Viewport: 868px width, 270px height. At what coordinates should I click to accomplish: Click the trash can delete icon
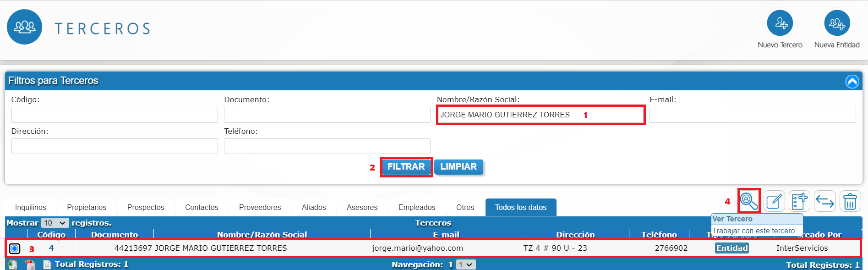pos(850,201)
